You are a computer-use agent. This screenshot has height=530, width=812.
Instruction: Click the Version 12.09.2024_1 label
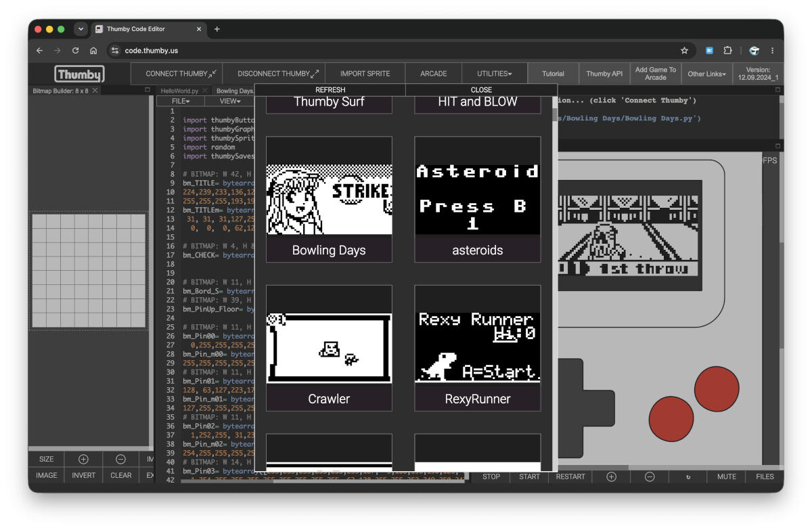pos(758,74)
